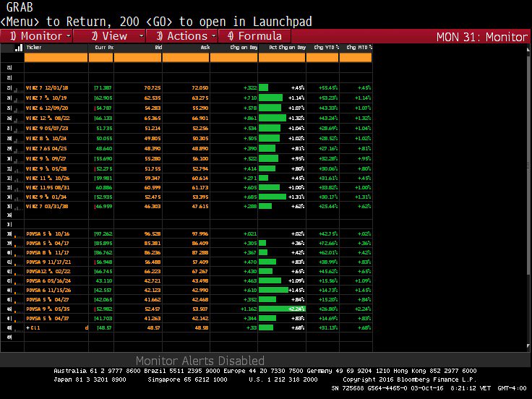
Task: Click mini chart icon in VENZ 11.95 08/31 row
Action: [x=18, y=188]
